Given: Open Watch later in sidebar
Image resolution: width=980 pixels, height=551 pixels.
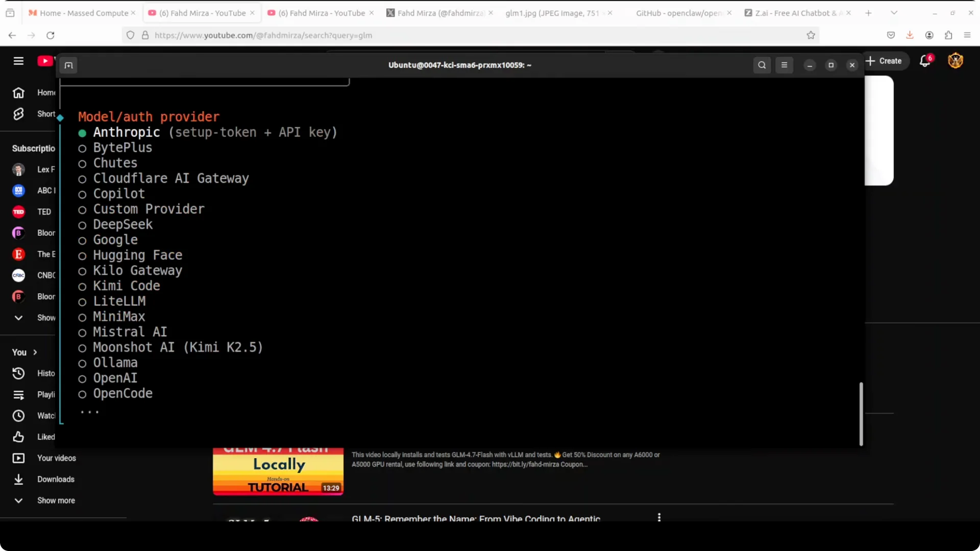Looking at the screenshot, I should pos(33,416).
